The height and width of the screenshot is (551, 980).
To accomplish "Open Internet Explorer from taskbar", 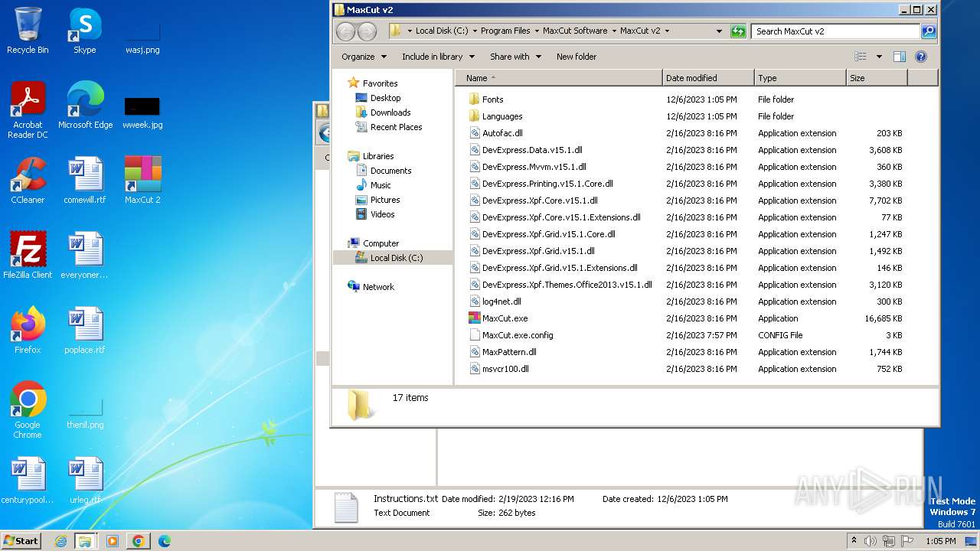I will (x=60, y=541).
